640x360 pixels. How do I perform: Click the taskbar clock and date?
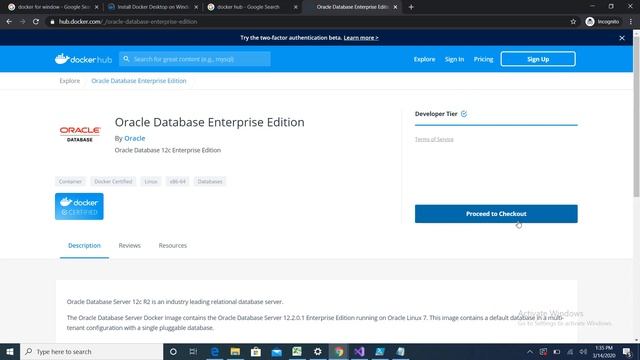pos(604,352)
